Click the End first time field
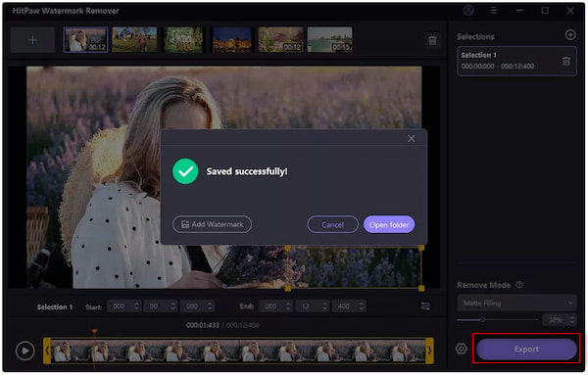Screen dimensions: 588x375 coord(275,306)
